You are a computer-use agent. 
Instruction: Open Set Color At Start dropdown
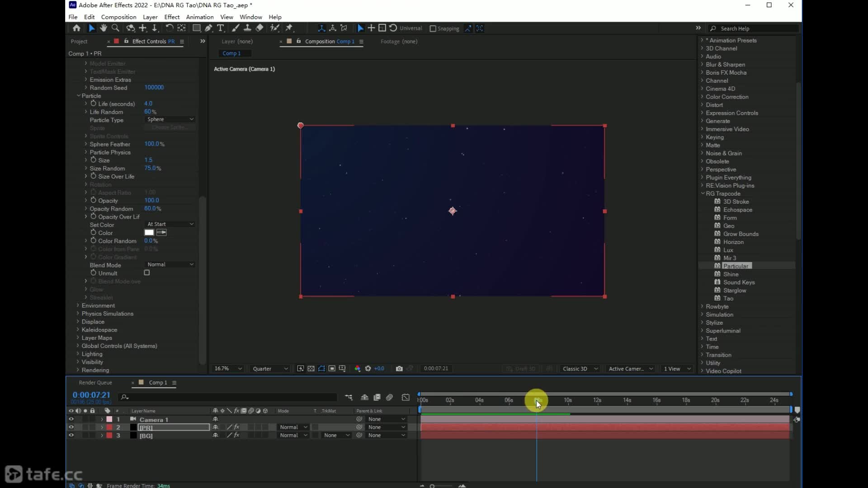tap(170, 224)
